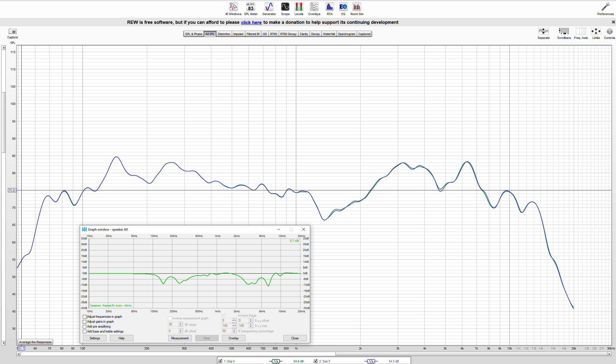Image resolution: width=616 pixels, height=364 pixels.
Task: Click vertical SPL axis scroll down arrow
Action: pos(4,343)
